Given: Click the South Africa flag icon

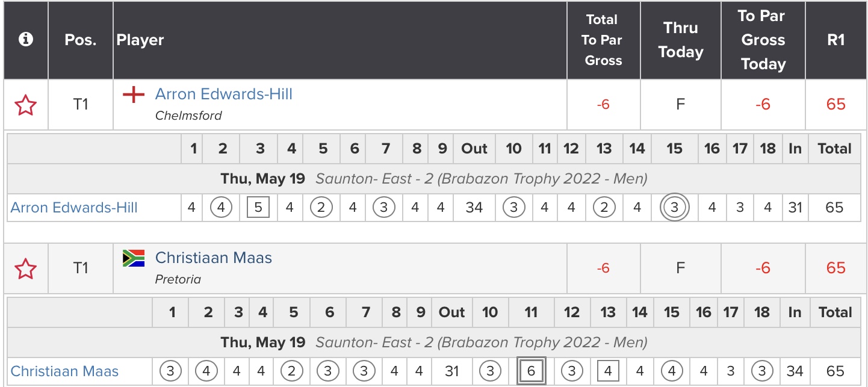Looking at the screenshot, I should (x=134, y=258).
